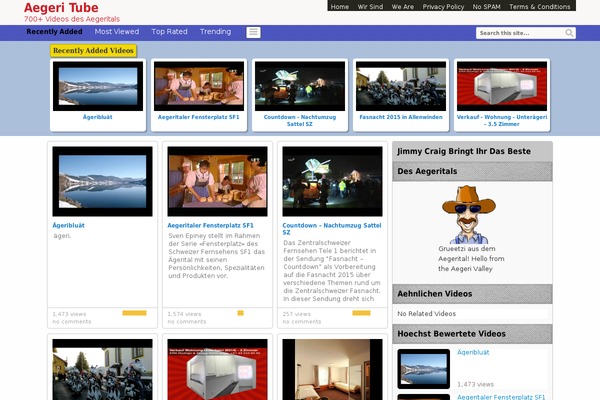This screenshot has height=400, width=600.
Task: Open the Terms & Conditions page
Action: pos(540,7)
